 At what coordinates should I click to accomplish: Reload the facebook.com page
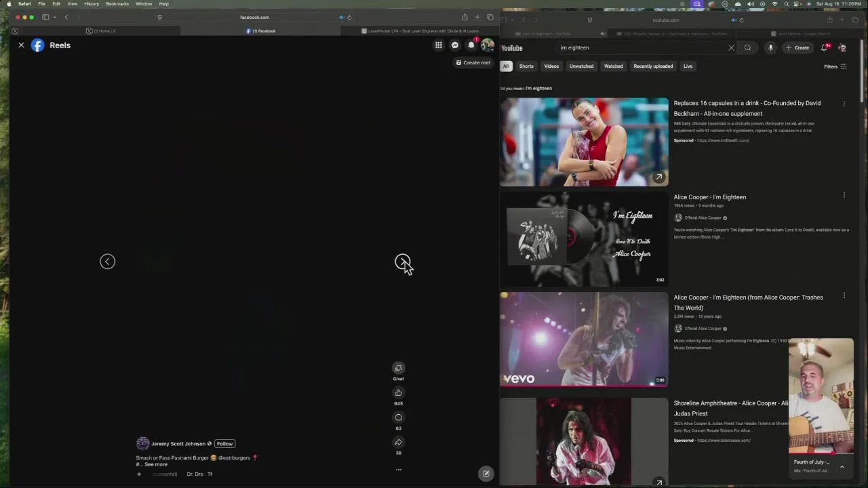349,18
